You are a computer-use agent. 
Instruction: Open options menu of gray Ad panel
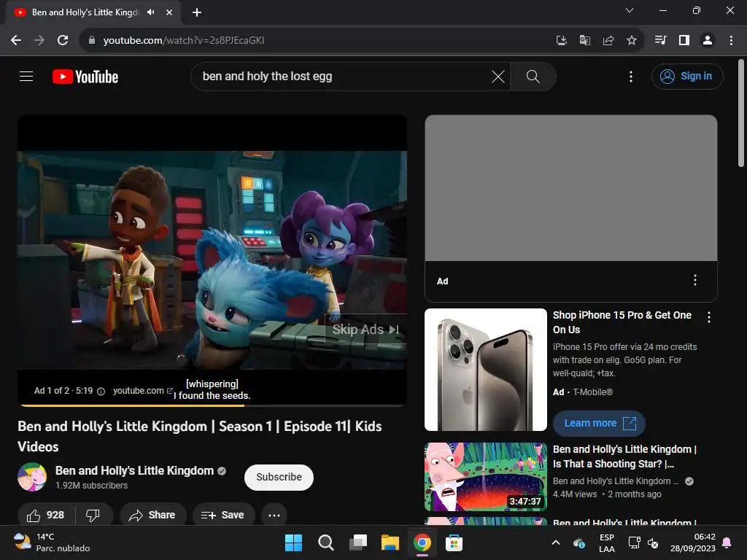(695, 280)
